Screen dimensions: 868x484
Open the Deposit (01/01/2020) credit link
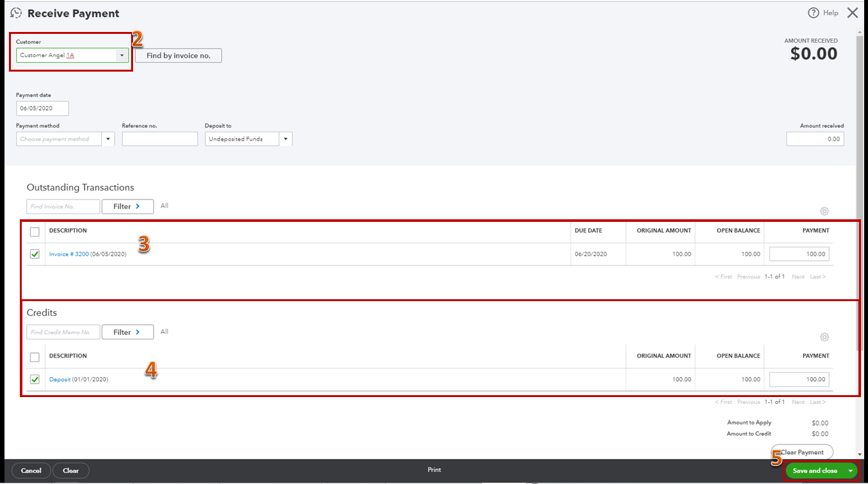(59, 379)
